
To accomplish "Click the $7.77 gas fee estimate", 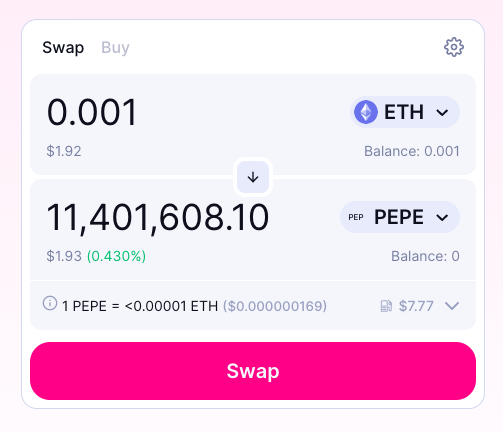I will (416, 306).
